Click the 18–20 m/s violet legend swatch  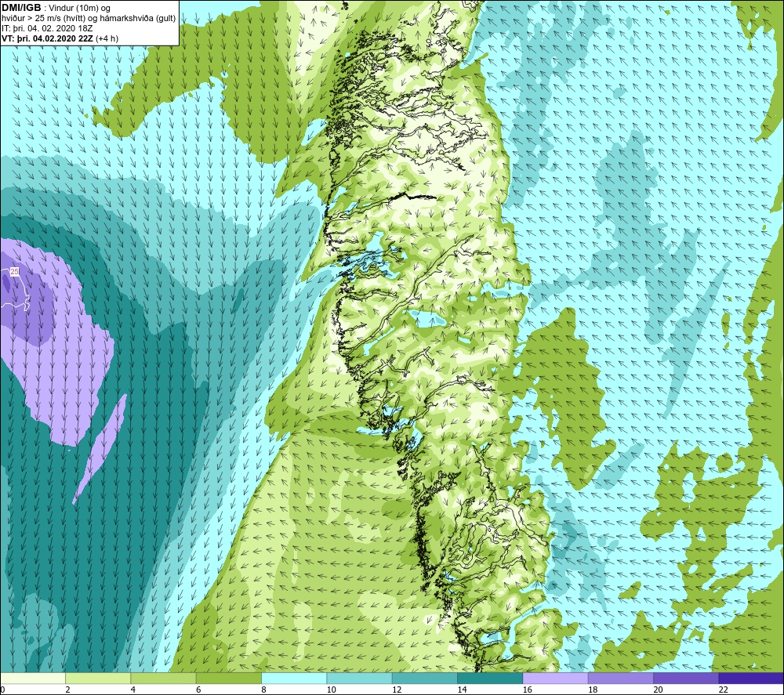pos(620,678)
